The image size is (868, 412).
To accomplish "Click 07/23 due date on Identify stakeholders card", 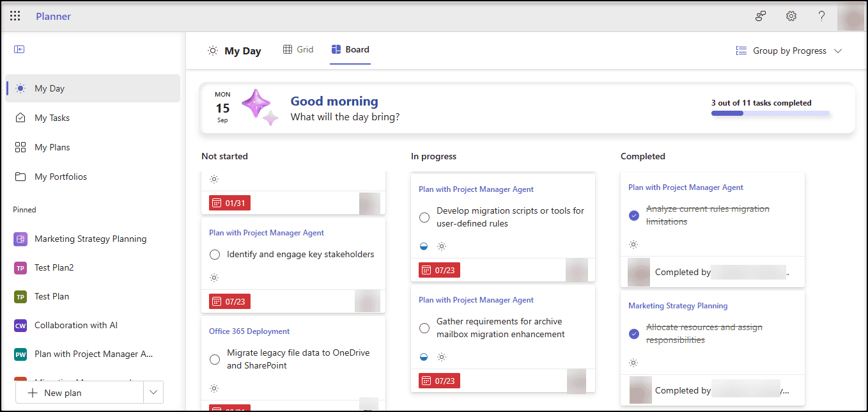I will click(x=230, y=301).
